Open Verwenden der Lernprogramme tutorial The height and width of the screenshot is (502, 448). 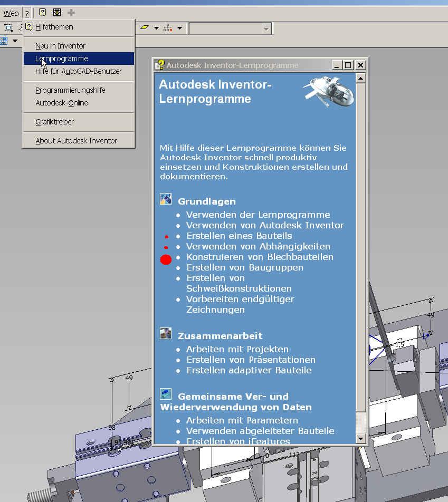click(258, 215)
